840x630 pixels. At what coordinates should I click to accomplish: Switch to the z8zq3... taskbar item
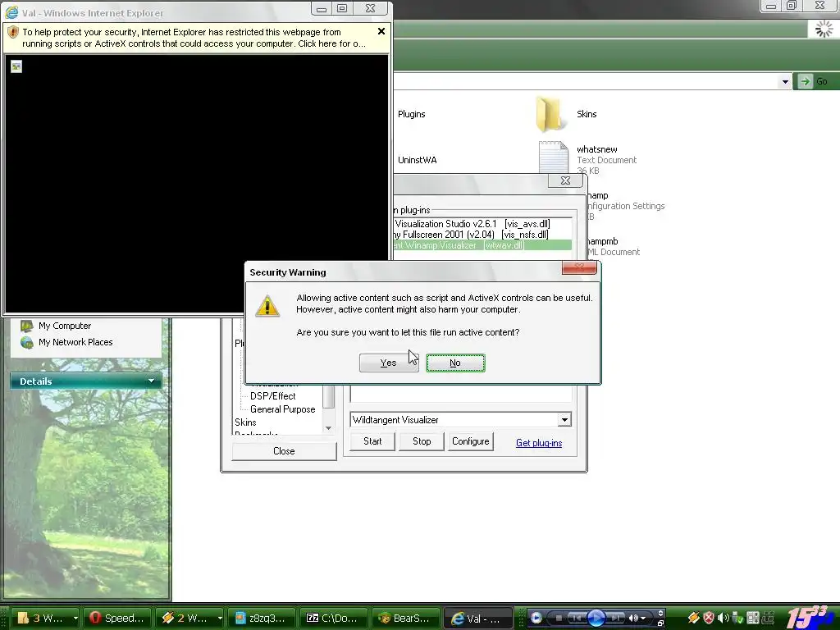(261, 619)
